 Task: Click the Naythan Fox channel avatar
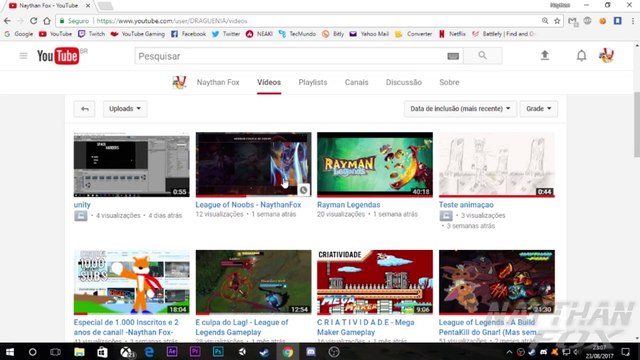(x=179, y=82)
